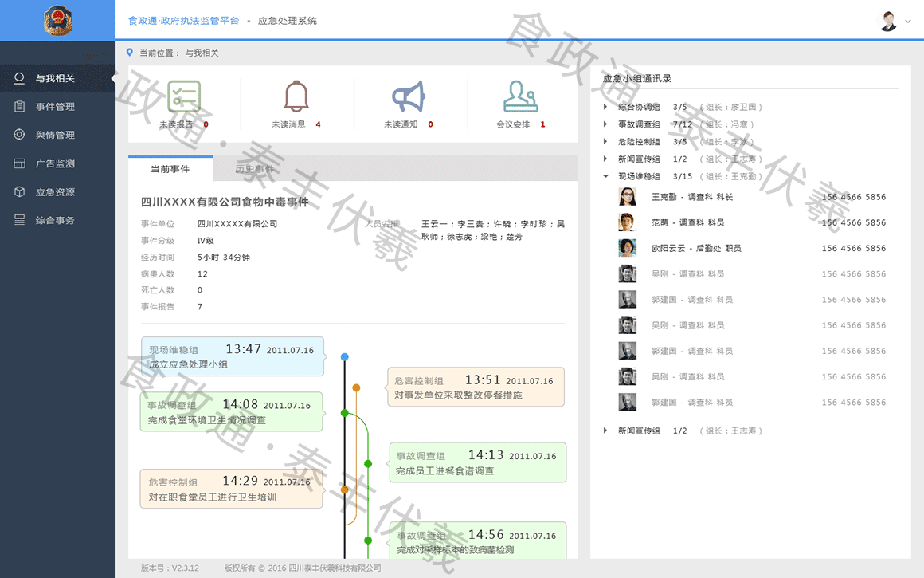This screenshot has width=924, height=578.
Task: Click the 舆情管理 sidebar icon
Action: 20,135
